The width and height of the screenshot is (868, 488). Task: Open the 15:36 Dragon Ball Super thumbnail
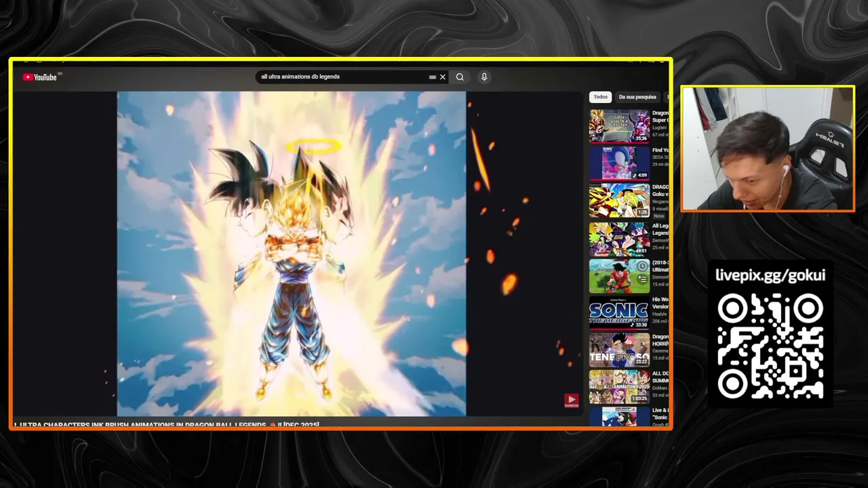click(619, 126)
